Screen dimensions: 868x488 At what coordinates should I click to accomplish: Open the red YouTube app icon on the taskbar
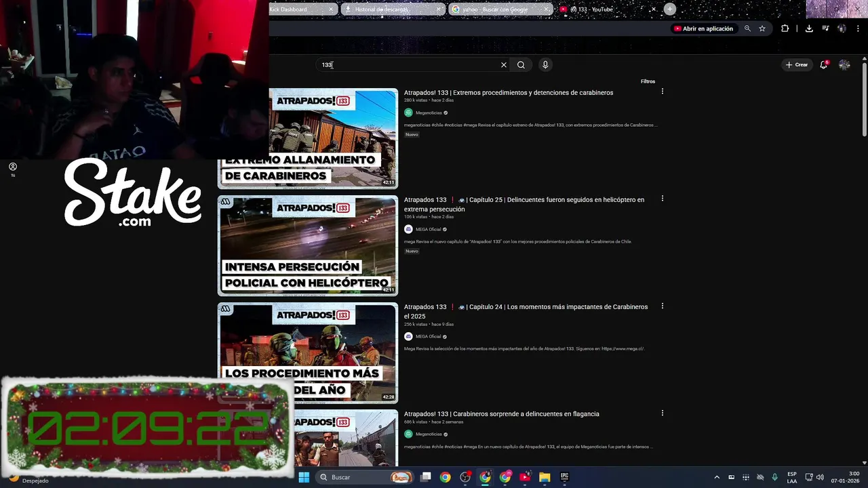point(525,477)
